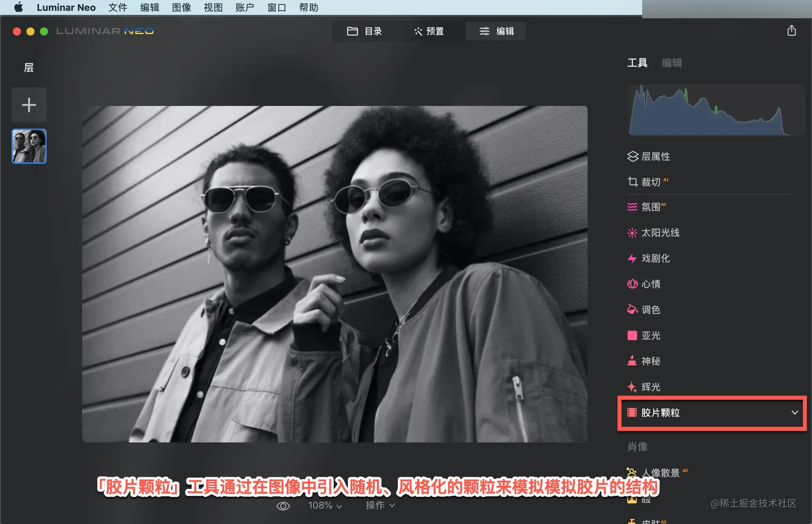Click the 层 layers panel heading
Screen dimensions: 812x524
point(29,68)
